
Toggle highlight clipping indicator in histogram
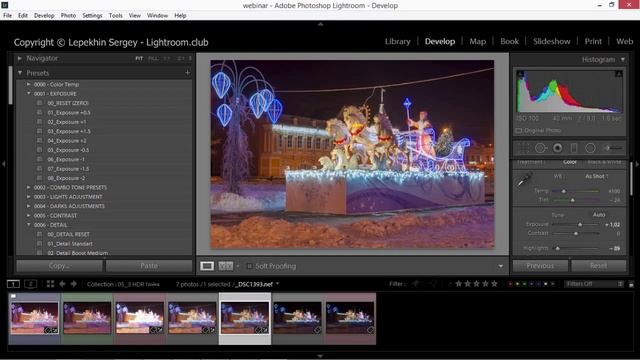coord(619,74)
